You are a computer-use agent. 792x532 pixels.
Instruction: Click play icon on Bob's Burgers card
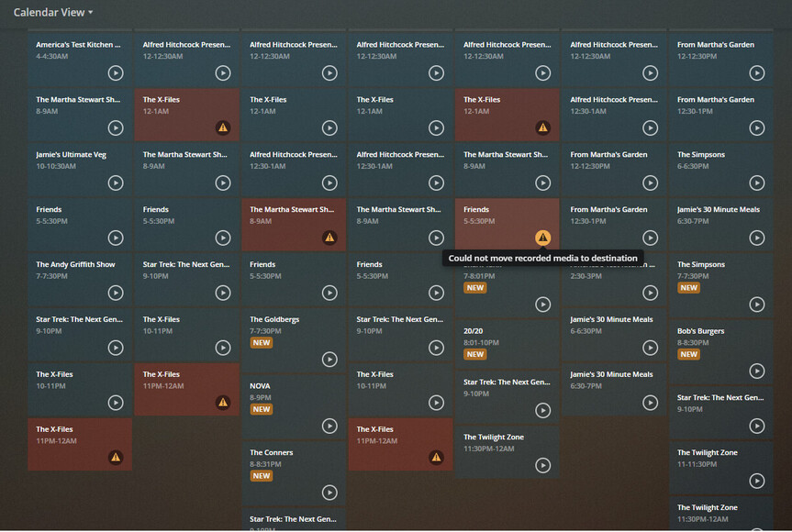pos(756,371)
